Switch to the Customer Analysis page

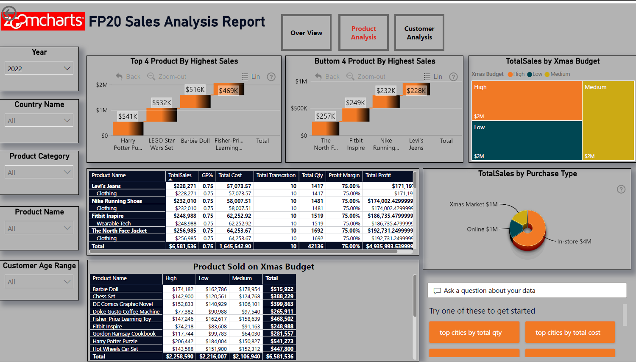[419, 33]
